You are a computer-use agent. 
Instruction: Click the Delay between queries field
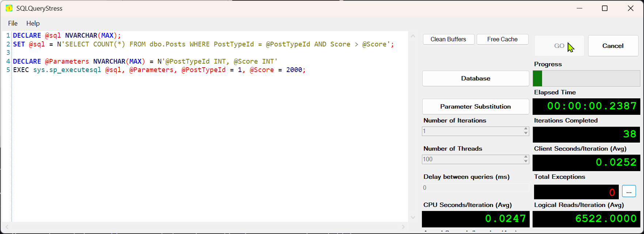tap(475, 188)
